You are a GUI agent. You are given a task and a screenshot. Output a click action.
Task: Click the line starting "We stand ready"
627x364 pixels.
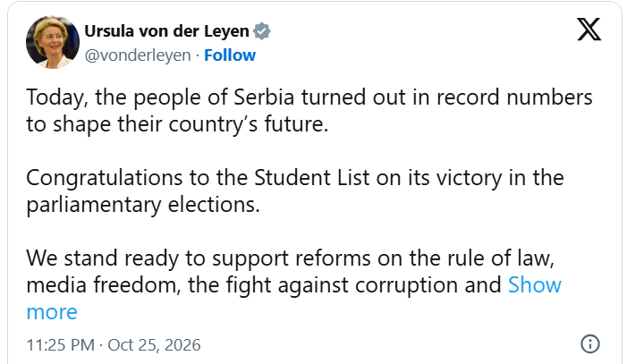(x=290, y=258)
